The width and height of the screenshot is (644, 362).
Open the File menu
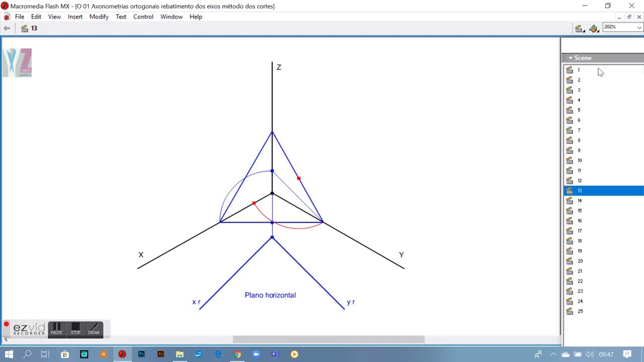(20, 17)
